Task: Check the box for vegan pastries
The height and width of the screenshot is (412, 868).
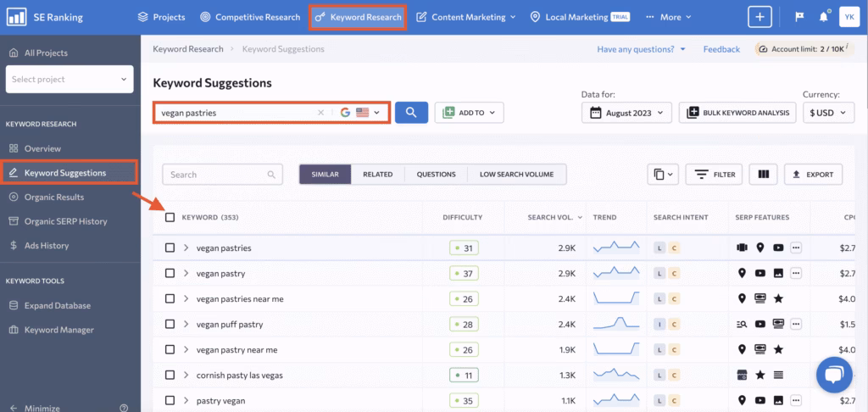Action: 170,248
